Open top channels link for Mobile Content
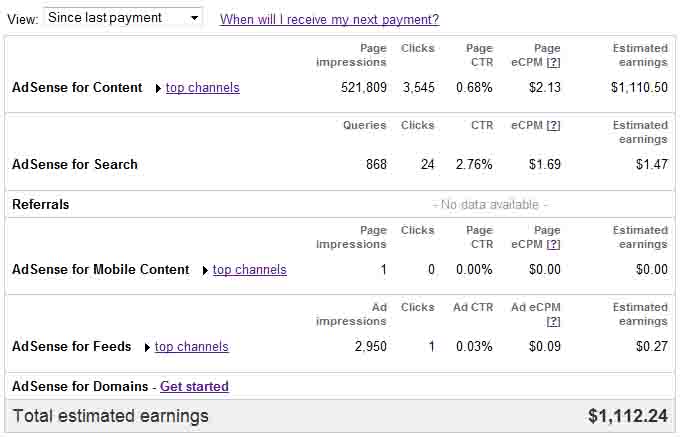This screenshot has height=437, width=680. [x=249, y=270]
